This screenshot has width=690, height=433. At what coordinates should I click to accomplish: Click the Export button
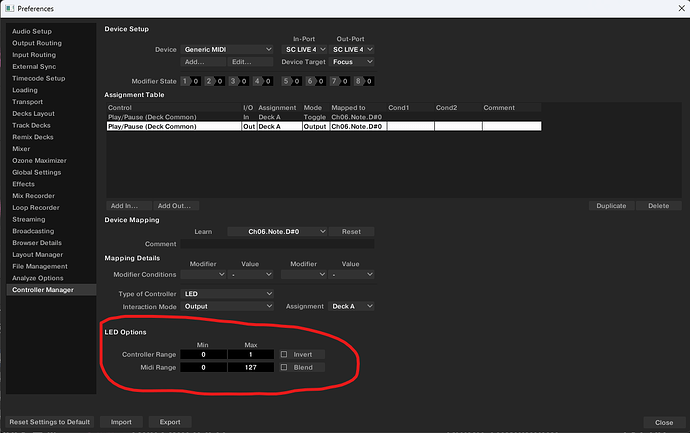click(170, 422)
